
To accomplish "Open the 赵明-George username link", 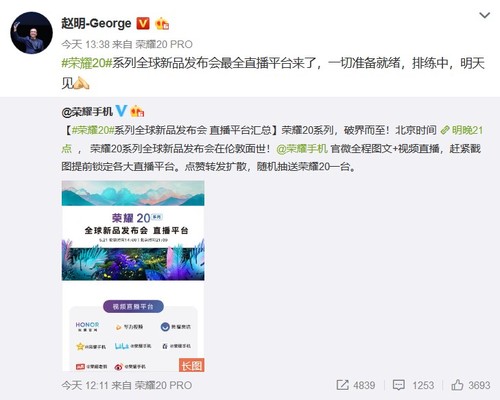I will click(x=96, y=24).
